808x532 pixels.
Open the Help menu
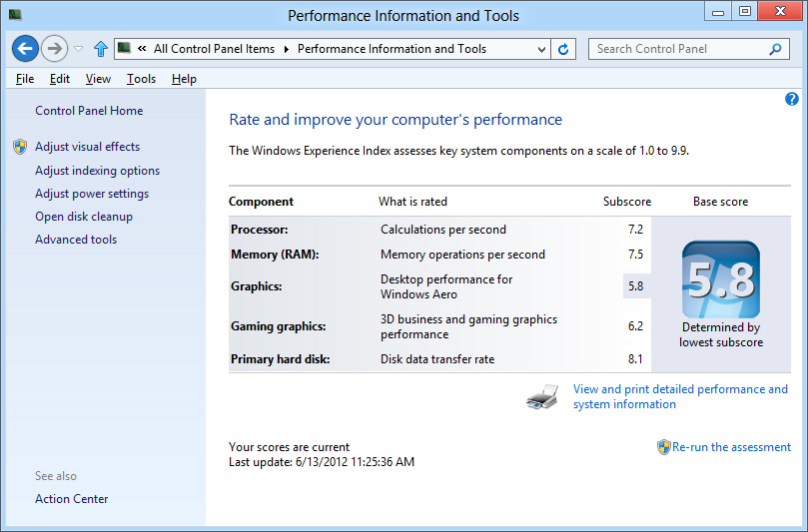184,79
